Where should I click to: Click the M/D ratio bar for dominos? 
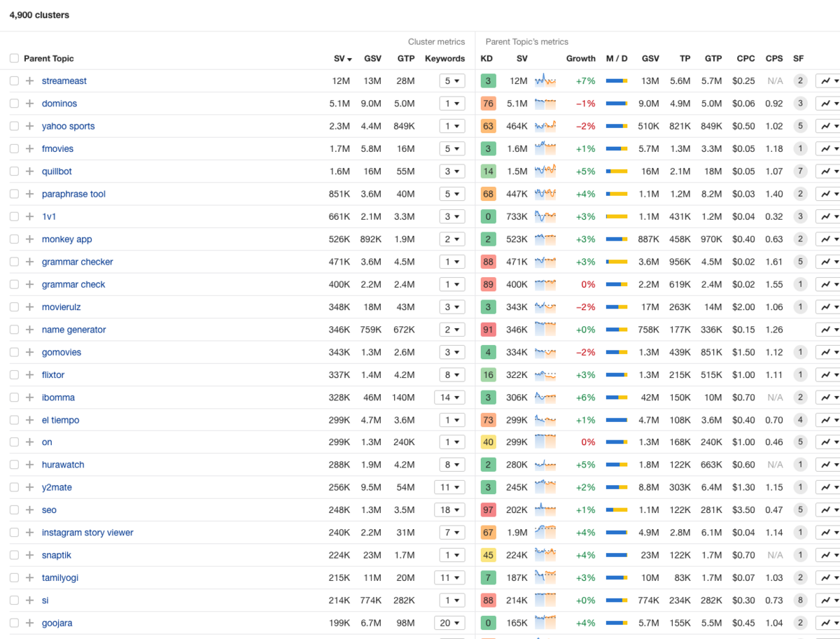pos(617,103)
